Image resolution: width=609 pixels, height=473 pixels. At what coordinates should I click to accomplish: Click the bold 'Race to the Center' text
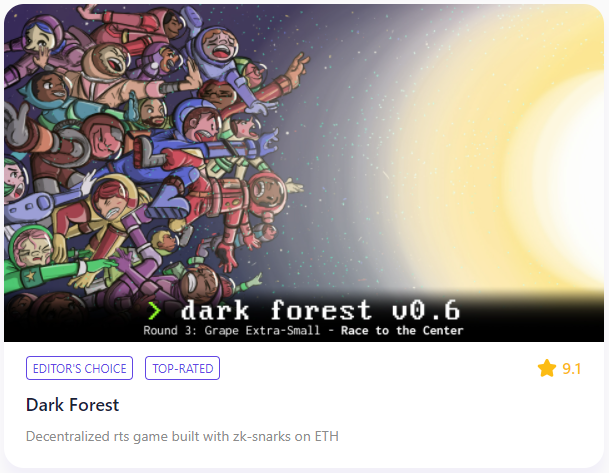click(x=402, y=330)
